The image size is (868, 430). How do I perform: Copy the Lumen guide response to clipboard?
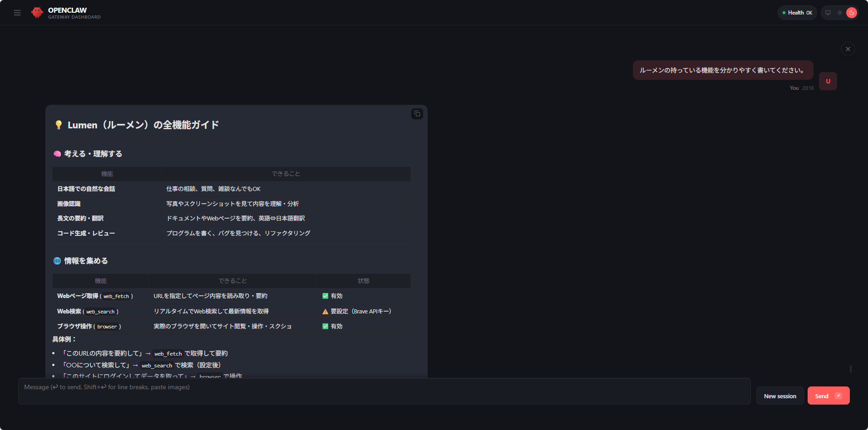417,114
